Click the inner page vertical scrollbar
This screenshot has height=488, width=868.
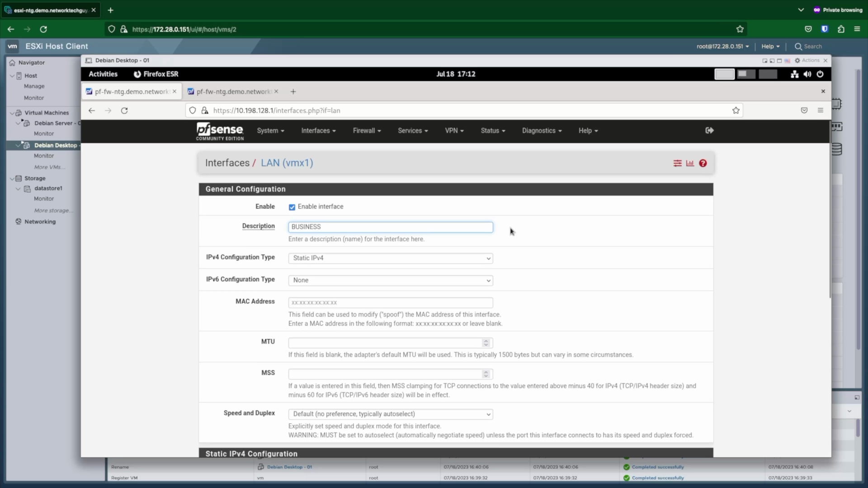[830, 210]
